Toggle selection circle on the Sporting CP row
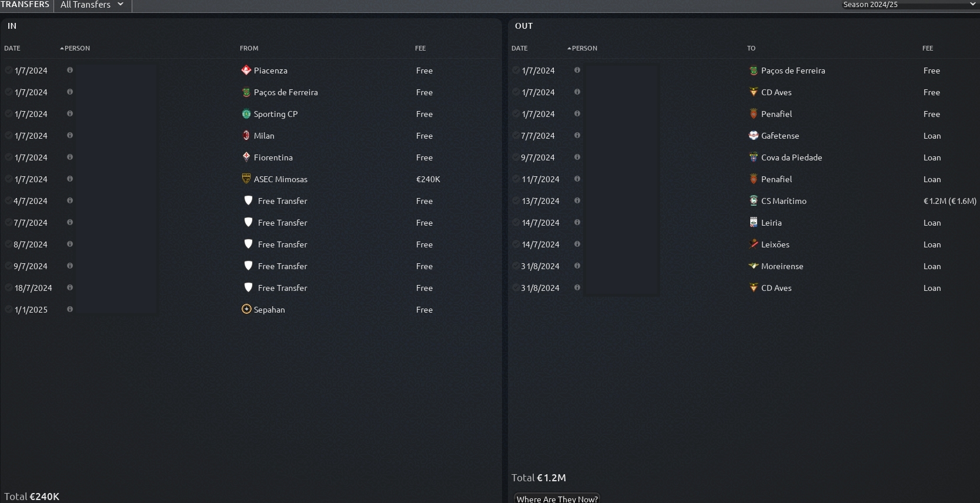Screen dimensions: 980x503 click(x=8, y=114)
